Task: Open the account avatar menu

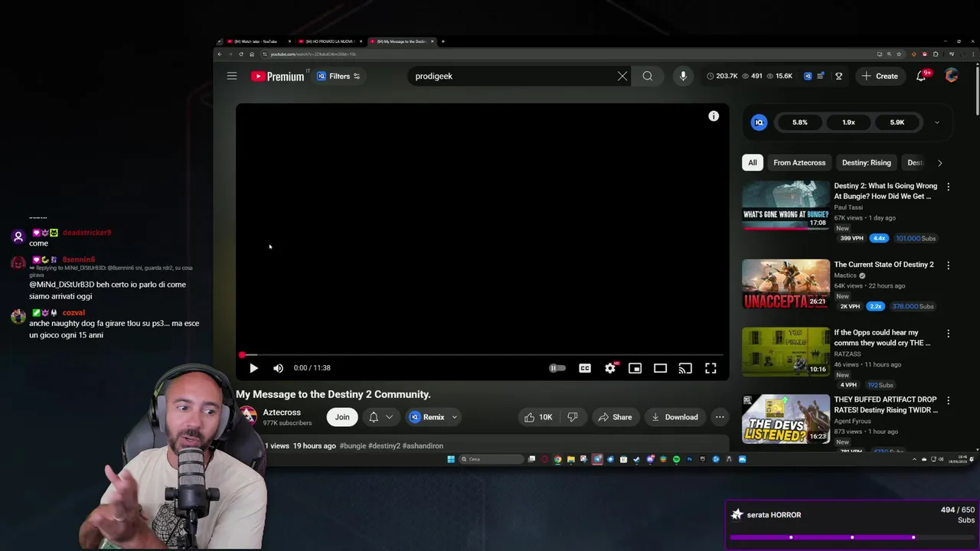Action: tap(952, 76)
